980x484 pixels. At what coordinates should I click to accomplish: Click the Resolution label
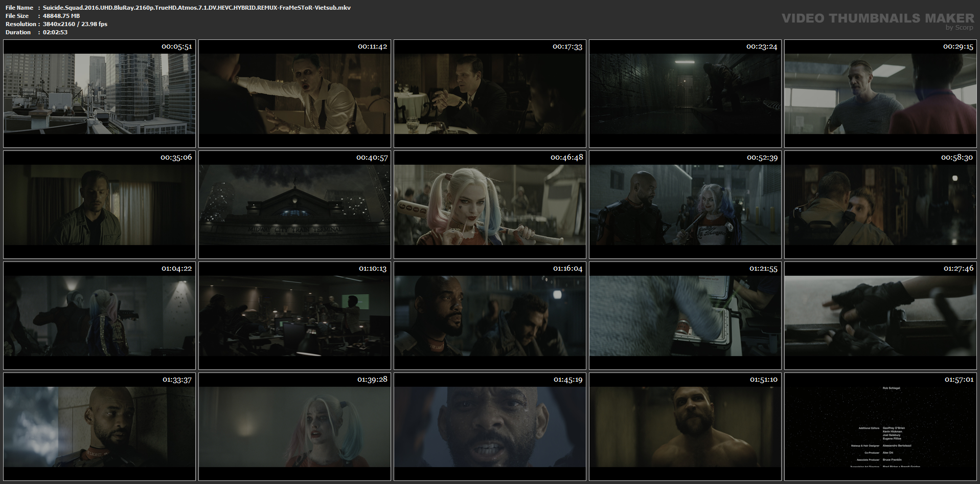[21, 24]
